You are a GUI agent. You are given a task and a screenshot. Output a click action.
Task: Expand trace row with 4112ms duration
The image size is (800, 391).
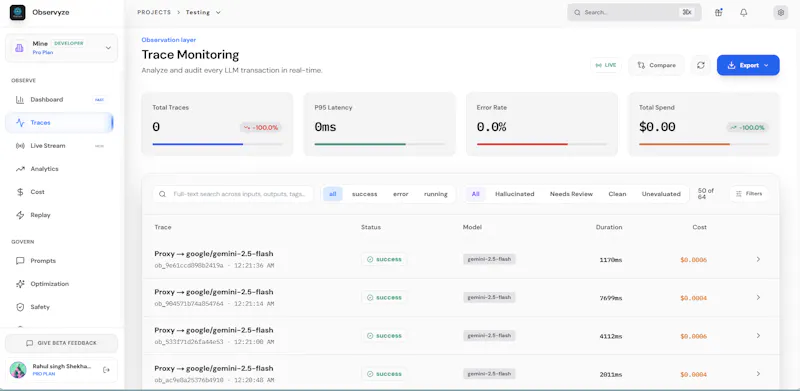point(758,336)
